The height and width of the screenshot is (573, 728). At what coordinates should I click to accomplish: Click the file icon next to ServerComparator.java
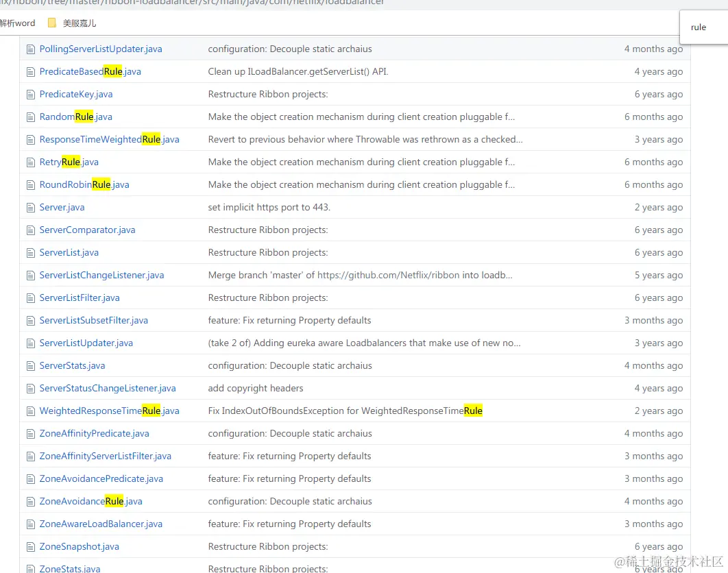(x=30, y=229)
